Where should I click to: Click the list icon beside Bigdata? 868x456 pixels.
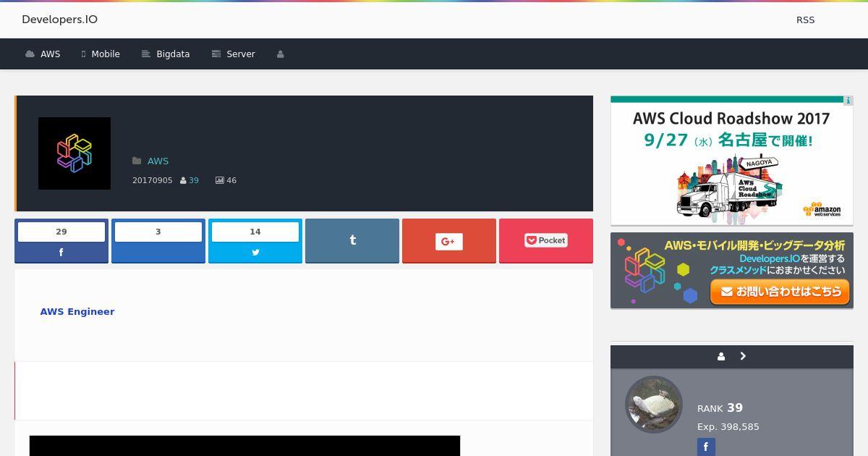(146, 54)
